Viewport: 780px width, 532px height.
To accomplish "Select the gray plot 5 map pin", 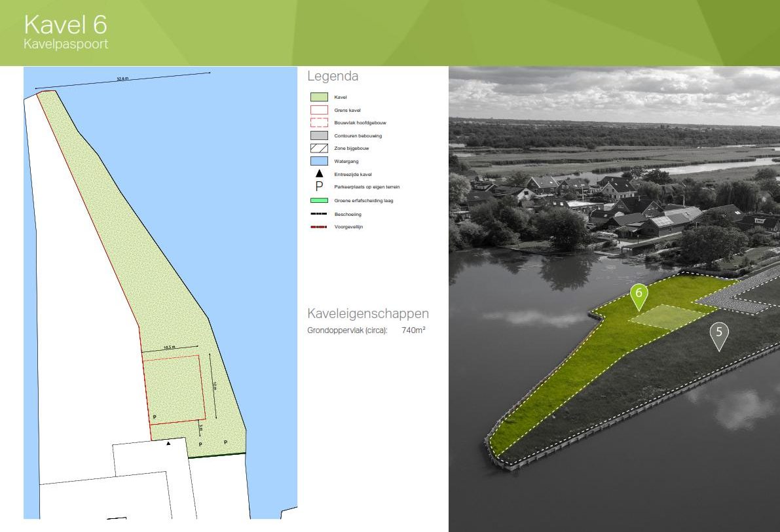I will [719, 333].
